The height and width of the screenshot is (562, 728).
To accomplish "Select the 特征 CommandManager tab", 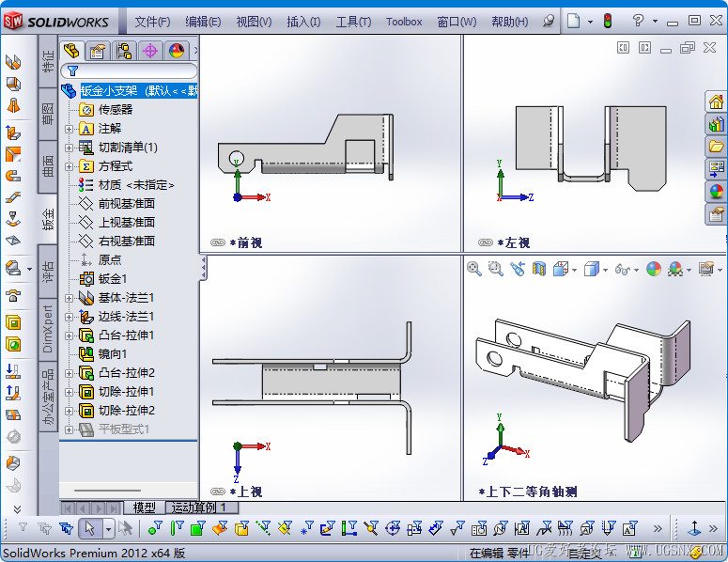I will point(48,61).
